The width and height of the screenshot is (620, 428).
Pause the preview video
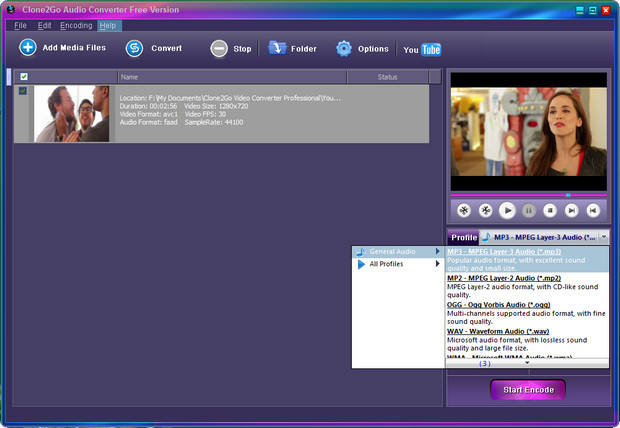(x=529, y=210)
